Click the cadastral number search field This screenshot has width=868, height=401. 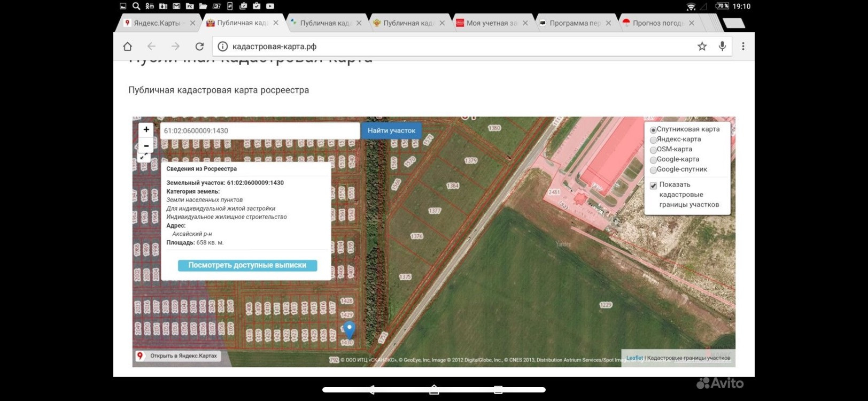pyautogui.click(x=260, y=131)
